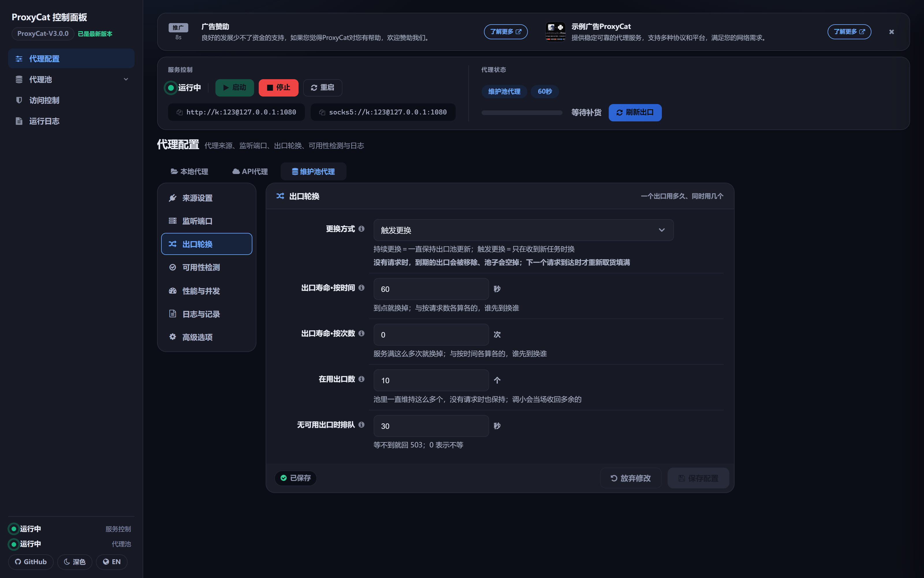This screenshot has width=924, height=578.
Task: Click info icon beside 更换方式
Action: pyautogui.click(x=361, y=229)
